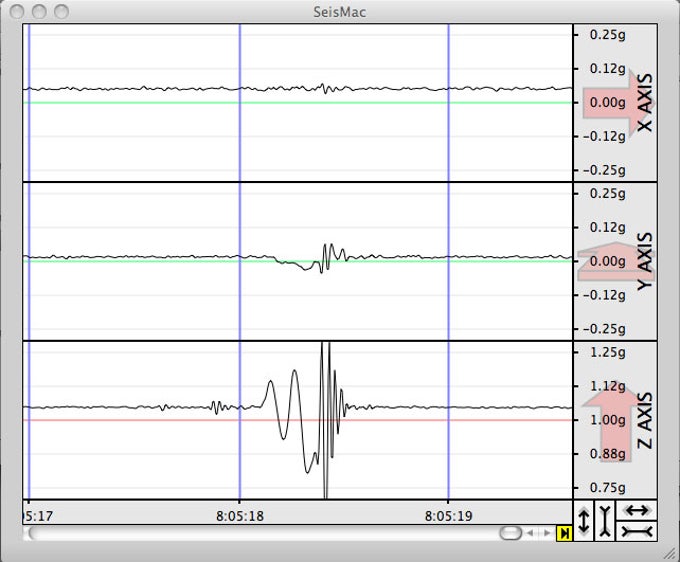Click the 0.75g label on Z axis

(608, 488)
